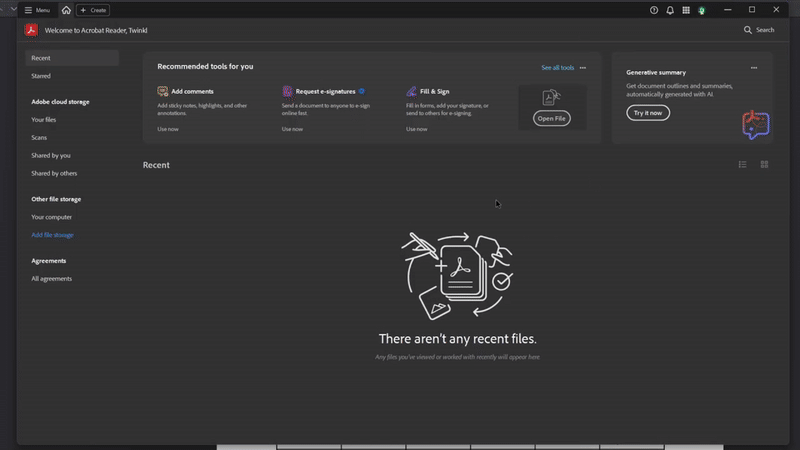Click the Generative summary title
Image resolution: width=800 pixels, height=450 pixels.
click(x=656, y=72)
